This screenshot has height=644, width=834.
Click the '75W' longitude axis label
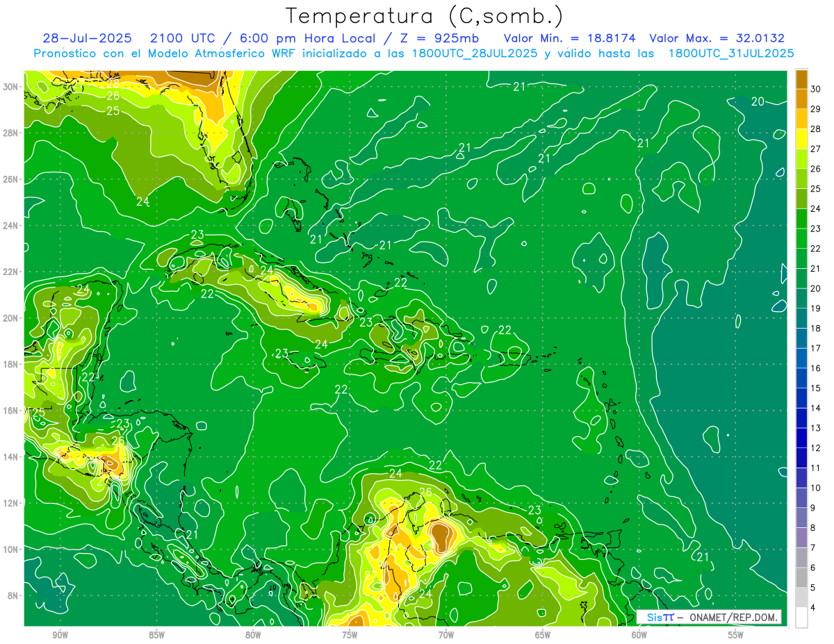coord(350,635)
